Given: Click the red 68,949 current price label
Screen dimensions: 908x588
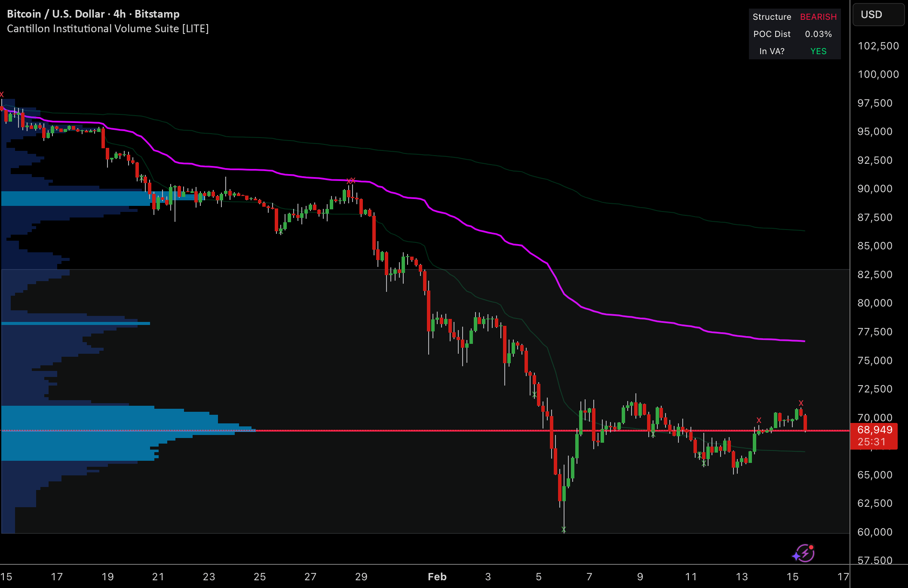Looking at the screenshot, I should coord(874,430).
